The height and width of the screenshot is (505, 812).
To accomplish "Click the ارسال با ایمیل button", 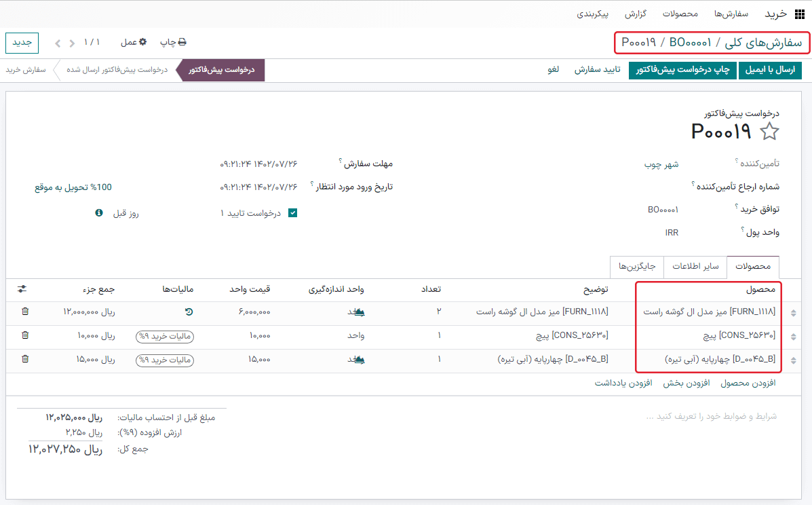I will pos(770,70).
